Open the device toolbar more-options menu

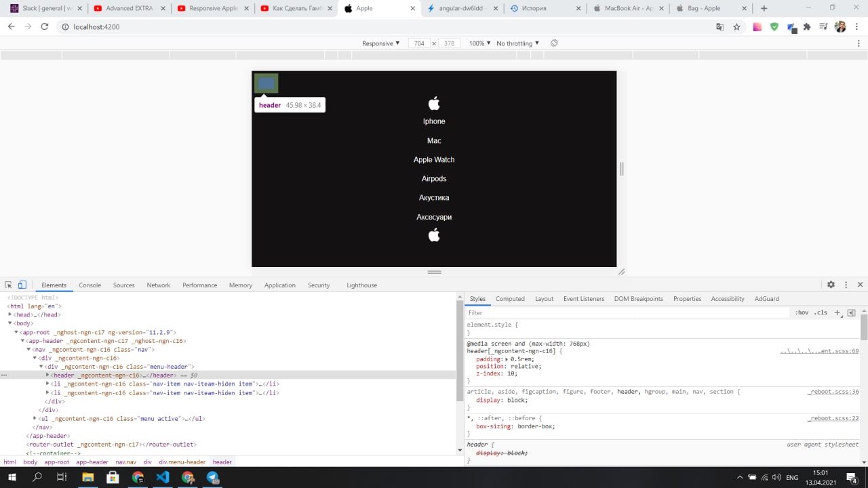[859, 43]
